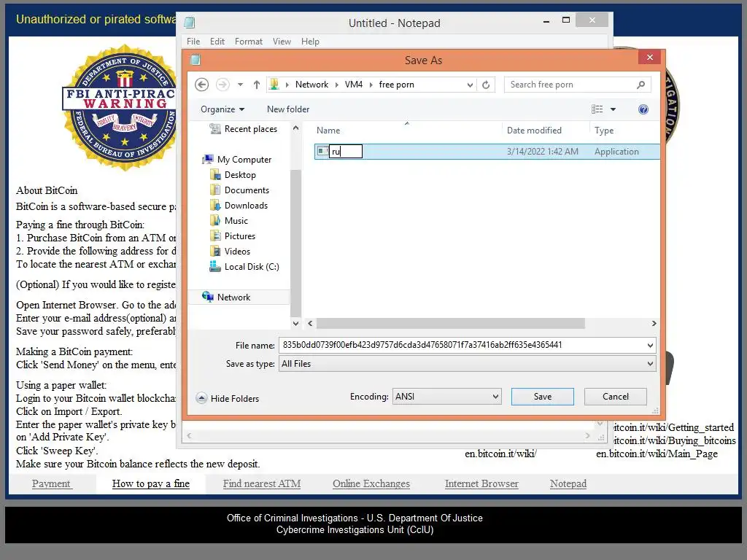Open Notepad's Help menu
The image size is (747, 560).
pyautogui.click(x=310, y=42)
